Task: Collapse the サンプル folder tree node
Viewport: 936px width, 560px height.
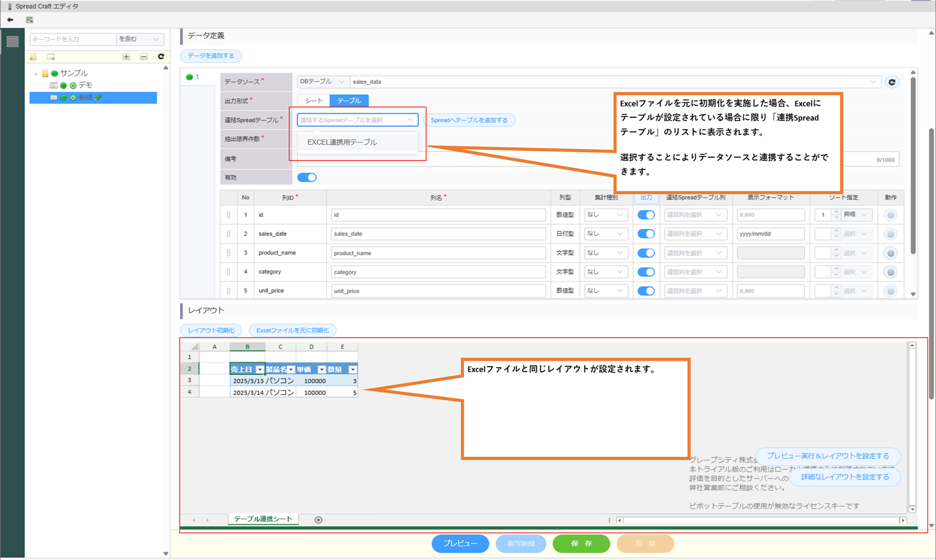Action: coord(36,73)
